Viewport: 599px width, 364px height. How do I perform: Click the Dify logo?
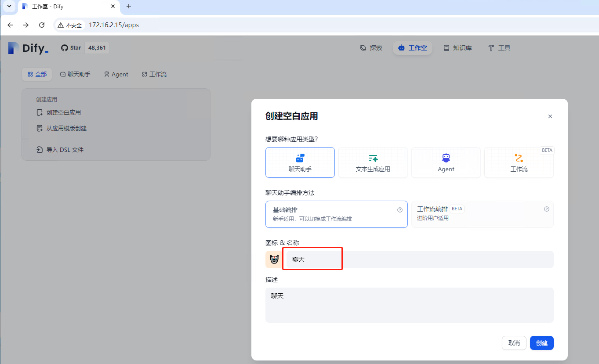(x=28, y=48)
